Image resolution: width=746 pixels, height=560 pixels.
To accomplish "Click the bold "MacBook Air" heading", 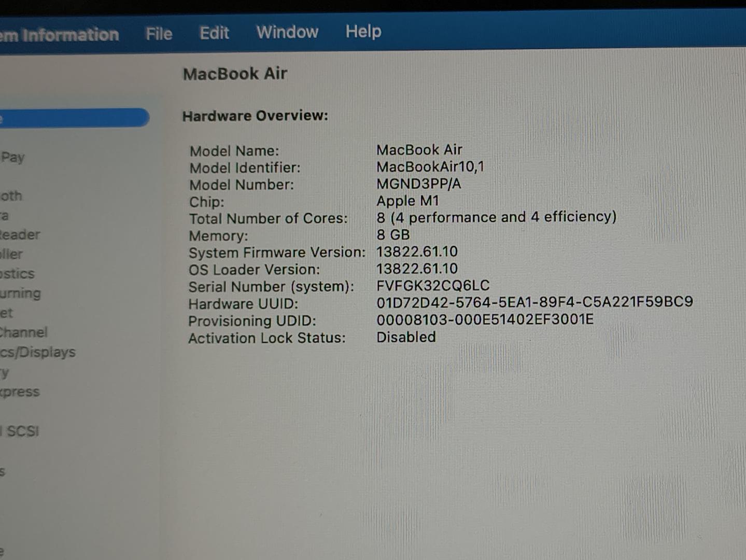I will coord(235,74).
